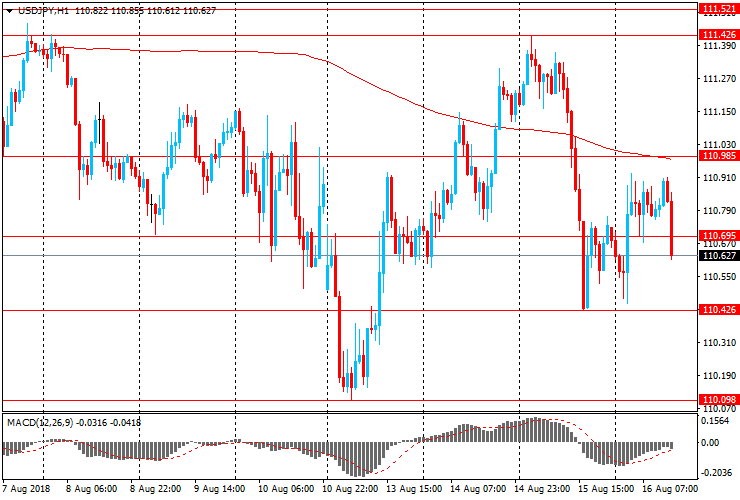The image size is (740, 500).
Task: Click the 111.150 price scale value
Action: (x=719, y=111)
